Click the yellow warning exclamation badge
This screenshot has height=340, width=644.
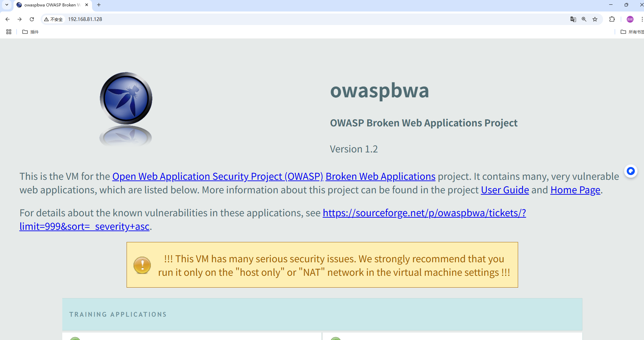click(x=142, y=265)
